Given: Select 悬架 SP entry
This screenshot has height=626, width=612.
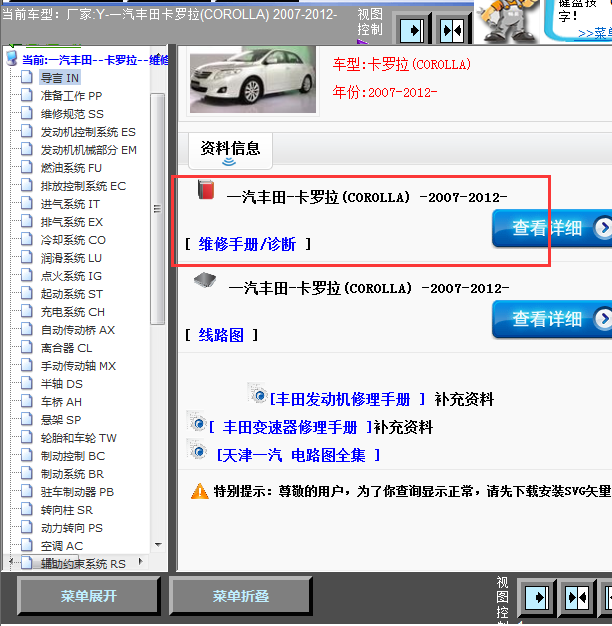Looking at the screenshot, I should click(61, 420).
